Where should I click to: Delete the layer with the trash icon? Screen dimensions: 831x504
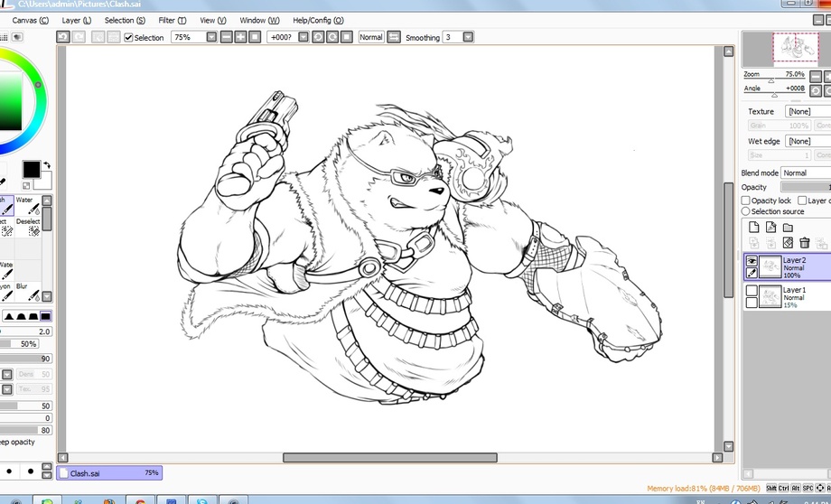click(804, 243)
